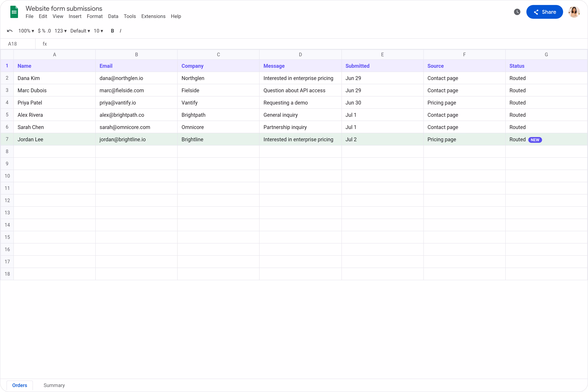Screen dimensions: 588x392
Task: Select row 18 header
Action: pyautogui.click(x=7, y=274)
